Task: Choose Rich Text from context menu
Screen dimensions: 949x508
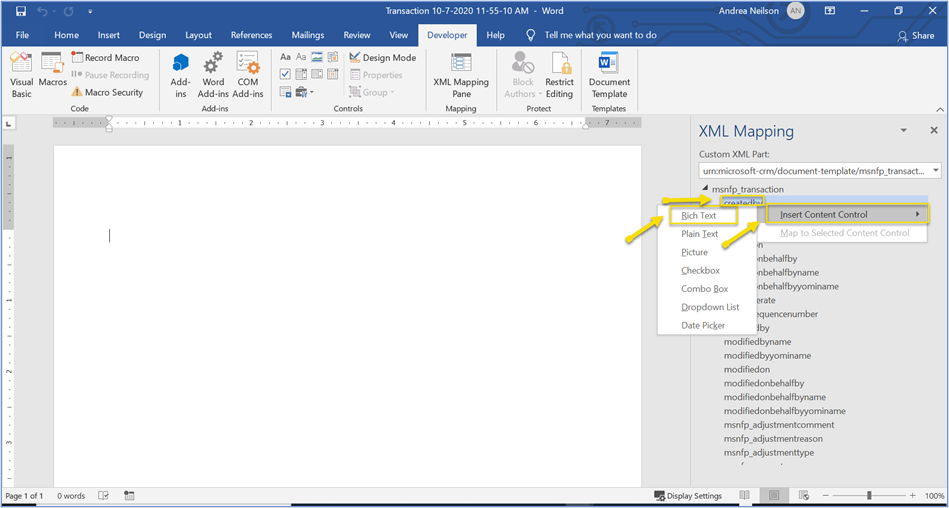Action: [x=698, y=216]
